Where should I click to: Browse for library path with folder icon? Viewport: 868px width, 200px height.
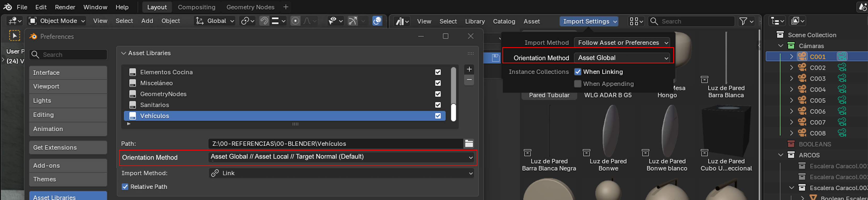pos(469,144)
